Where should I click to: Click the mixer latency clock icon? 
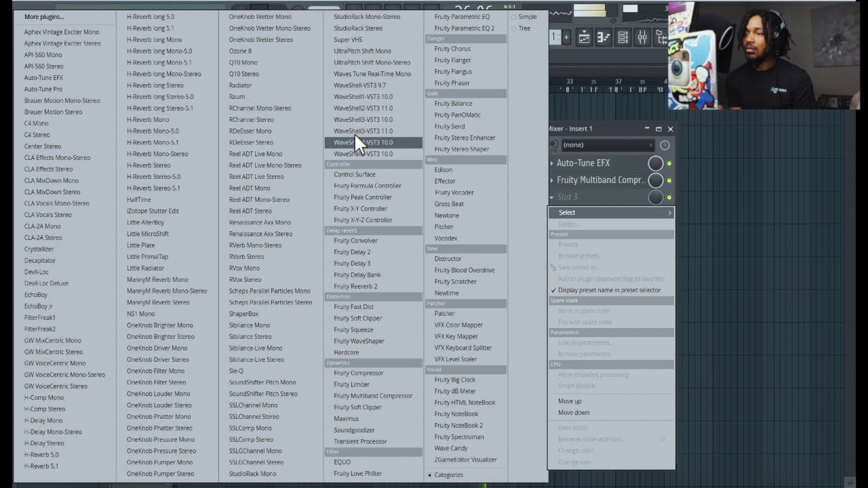click(x=665, y=145)
